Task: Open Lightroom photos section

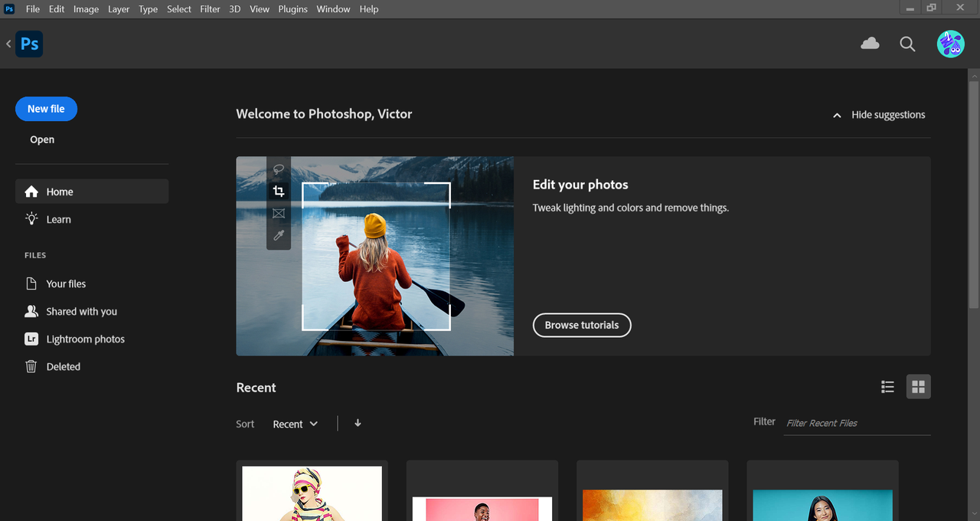Action: (x=92, y=339)
